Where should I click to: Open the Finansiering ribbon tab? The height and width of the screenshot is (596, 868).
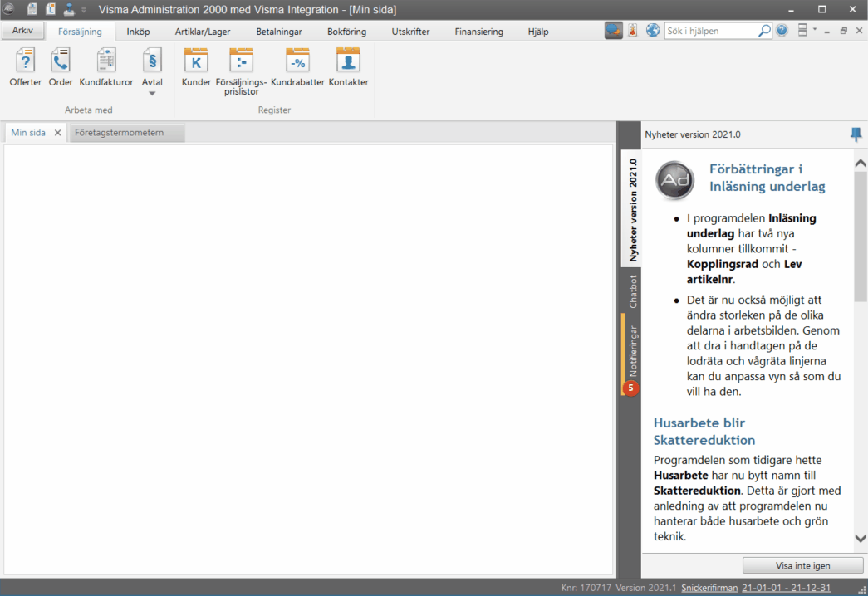pos(478,32)
